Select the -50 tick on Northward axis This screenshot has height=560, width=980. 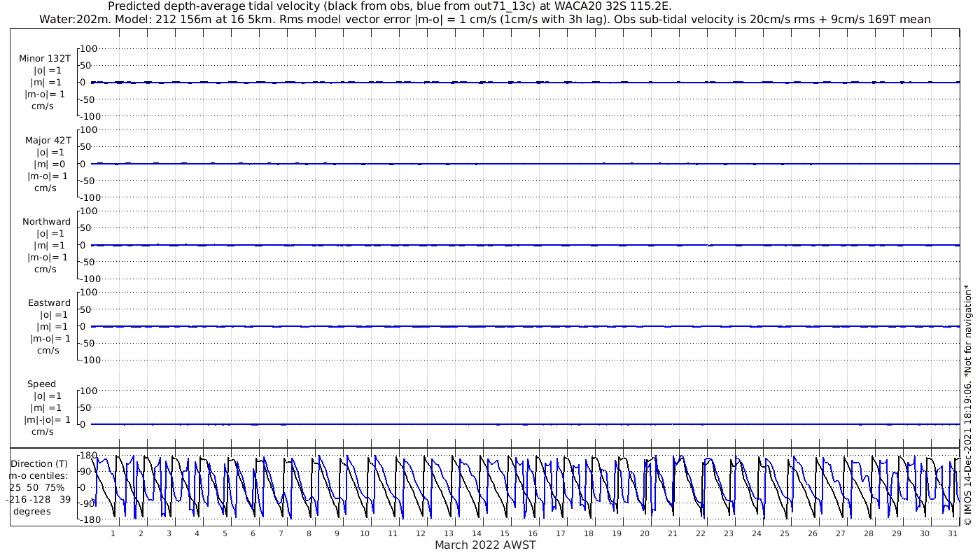(89, 262)
